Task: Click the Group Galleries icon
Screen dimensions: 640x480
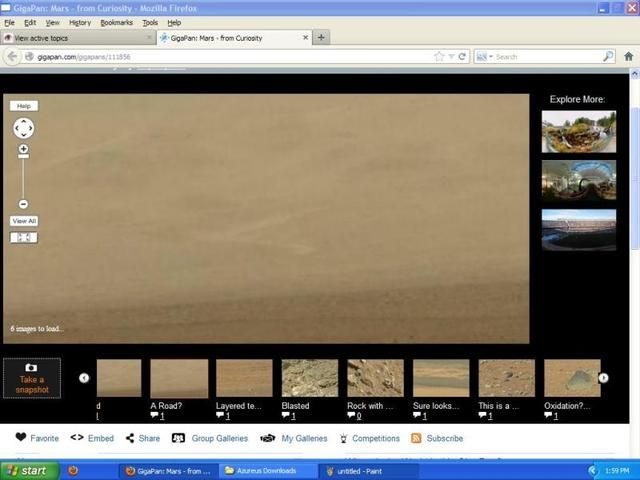Action: tap(178, 438)
